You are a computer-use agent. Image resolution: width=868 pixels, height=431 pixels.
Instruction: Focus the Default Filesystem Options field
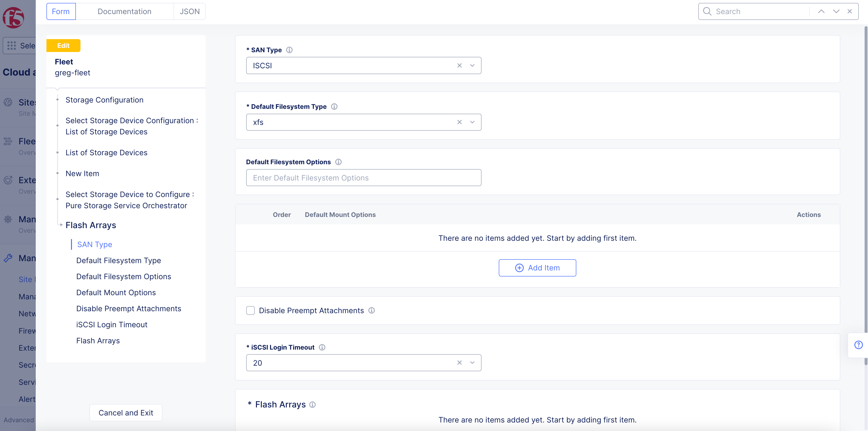[363, 178]
